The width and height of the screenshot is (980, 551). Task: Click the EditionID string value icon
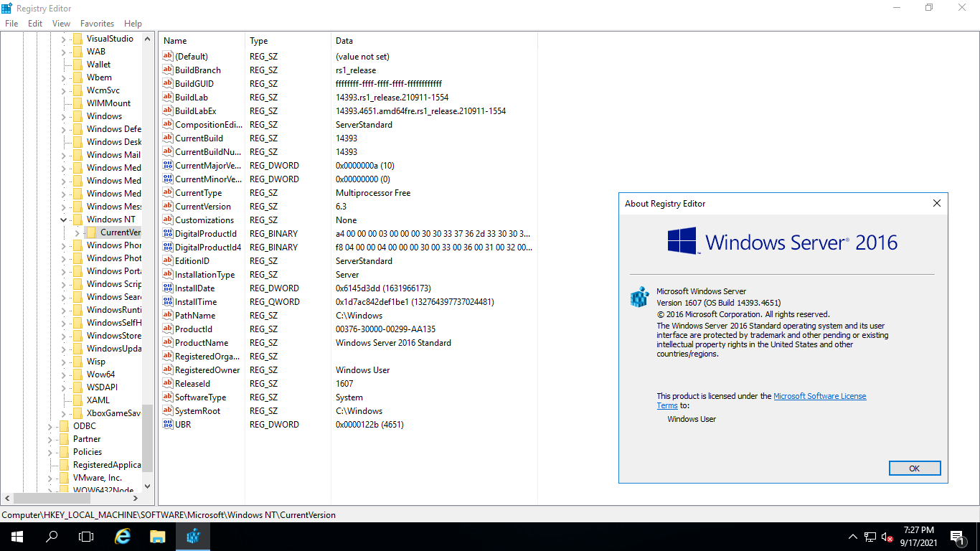(168, 261)
